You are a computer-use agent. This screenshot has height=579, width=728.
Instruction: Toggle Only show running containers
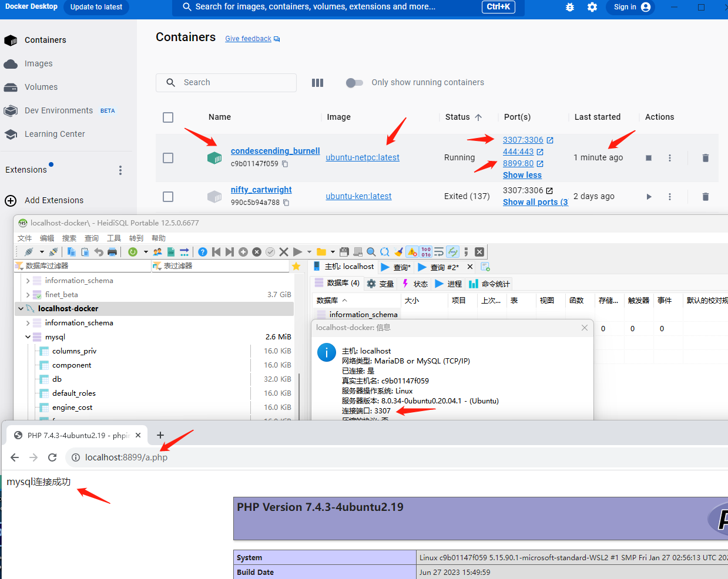pyautogui.click(x=354, y=83)
